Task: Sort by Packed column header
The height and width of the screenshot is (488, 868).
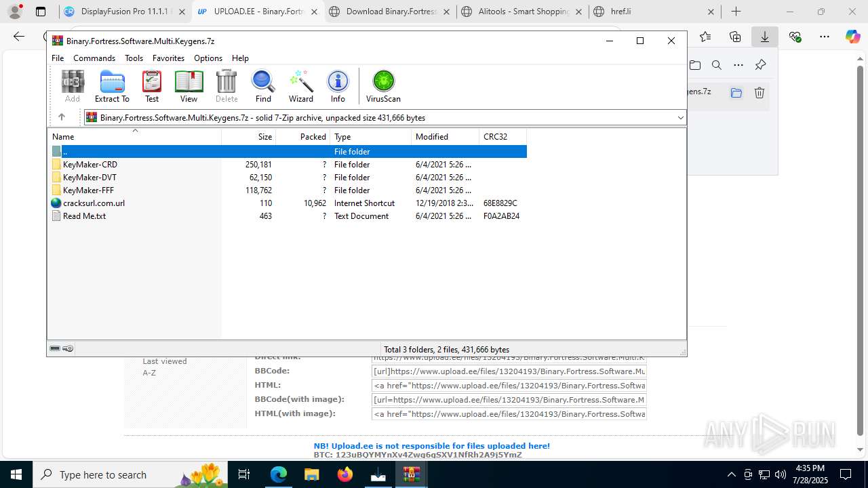Action: (303, 137)
